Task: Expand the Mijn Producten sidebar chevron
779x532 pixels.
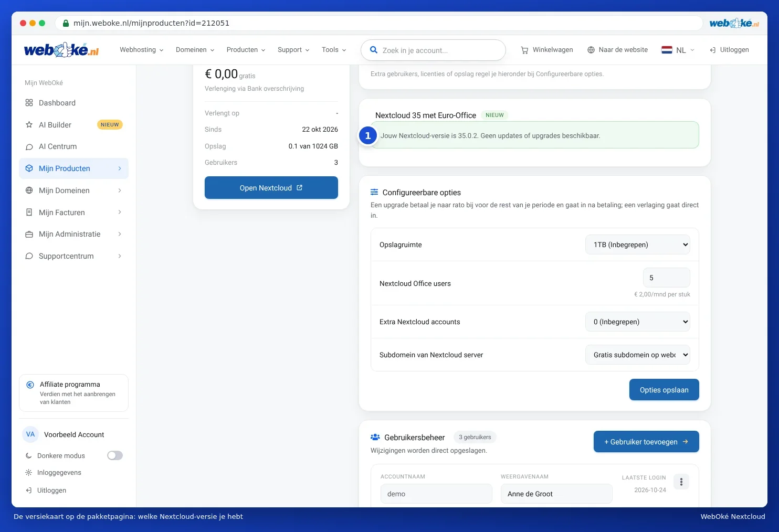Action: (x=120, y=168)
